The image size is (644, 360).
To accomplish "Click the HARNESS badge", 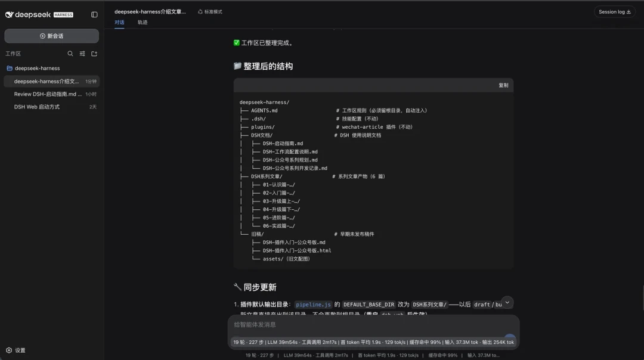I will [63, 15].
